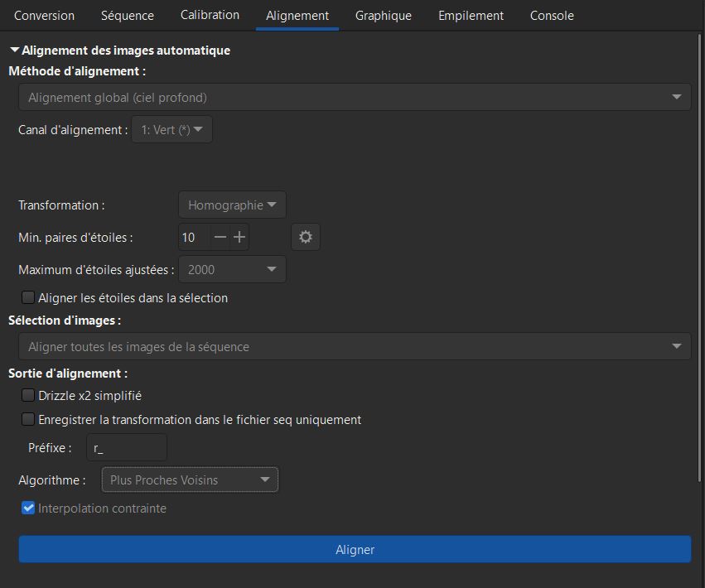Open Algorithme Plus Proches Voisins dropdown
Viewport: 705px width, 588px height.
point(190,480)
